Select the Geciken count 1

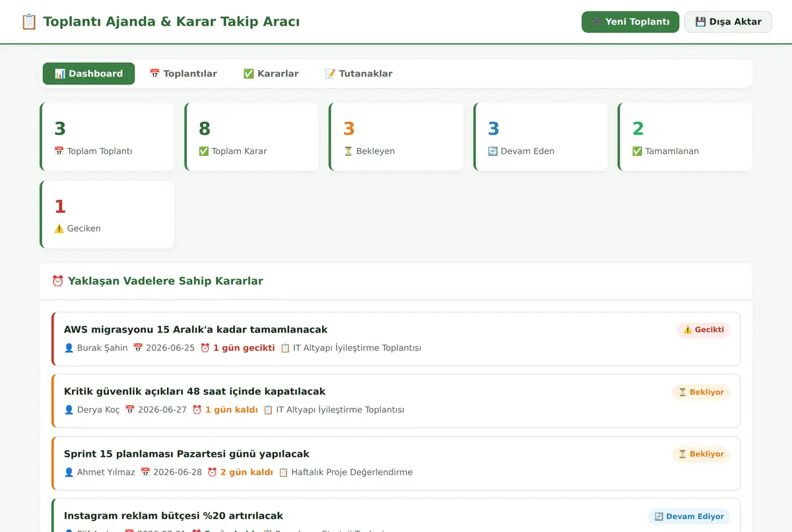(x=60, y=207)
